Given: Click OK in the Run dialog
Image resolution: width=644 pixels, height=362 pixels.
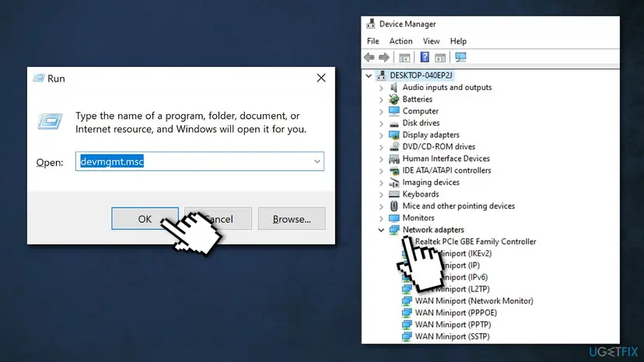Looking at the screenshot, I should [145, 219].
